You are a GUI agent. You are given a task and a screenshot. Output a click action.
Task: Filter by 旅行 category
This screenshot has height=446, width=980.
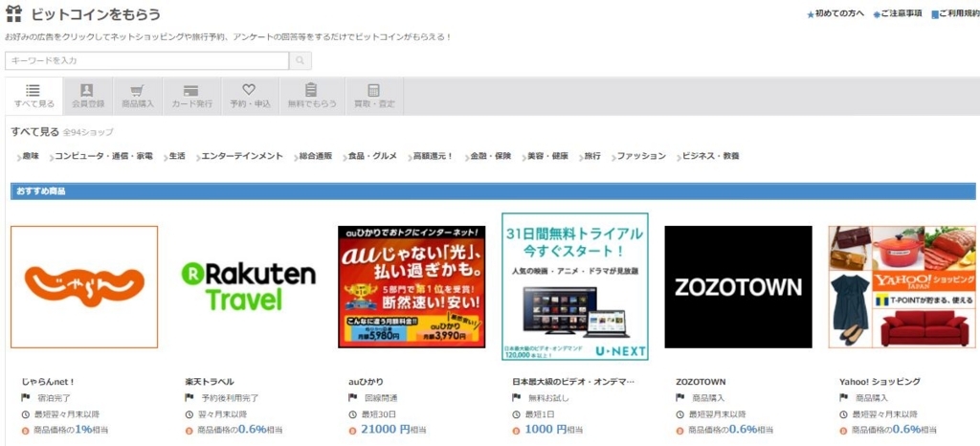[x=592, y=156]
